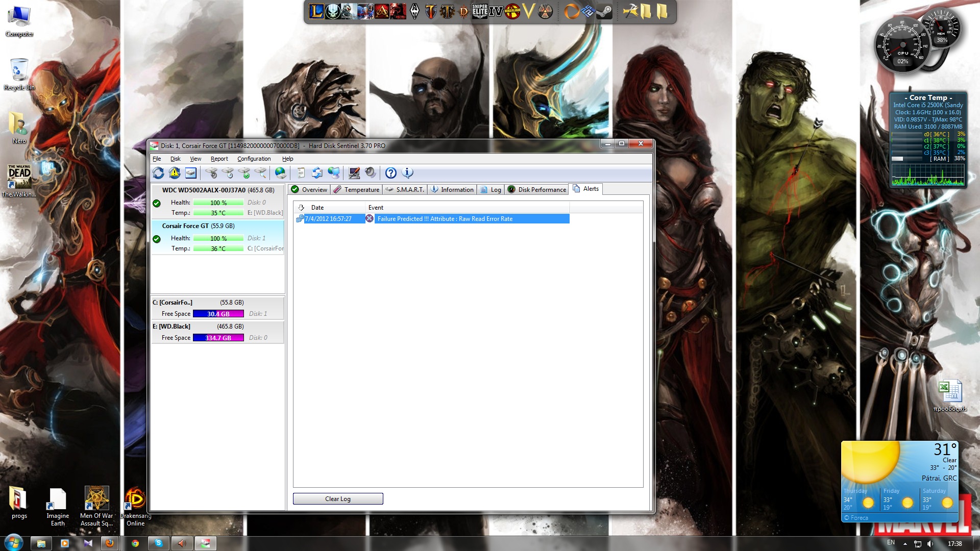Launch Skyrim from the top dock

tap(414, 11)
